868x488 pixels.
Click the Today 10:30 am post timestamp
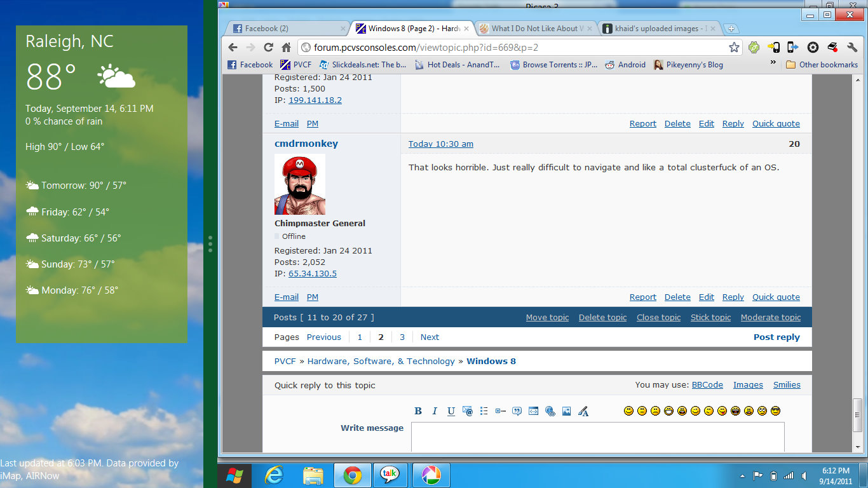[x=440, y=144]
